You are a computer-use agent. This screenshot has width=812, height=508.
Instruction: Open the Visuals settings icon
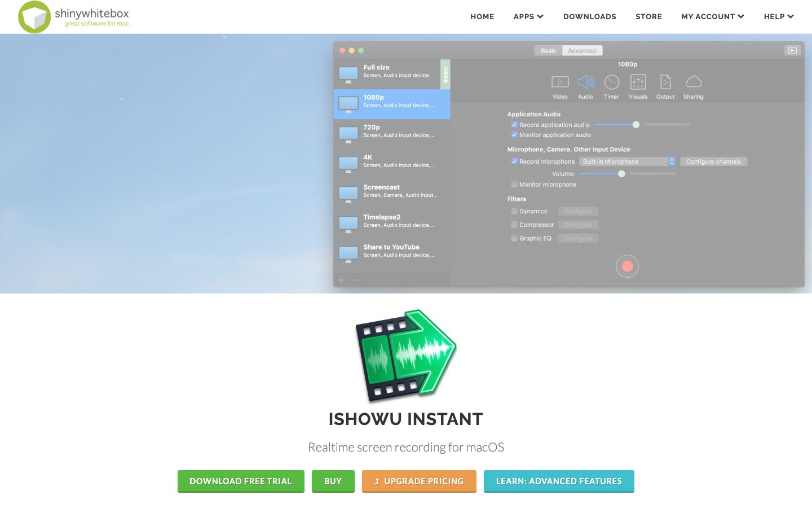(638, 82)
